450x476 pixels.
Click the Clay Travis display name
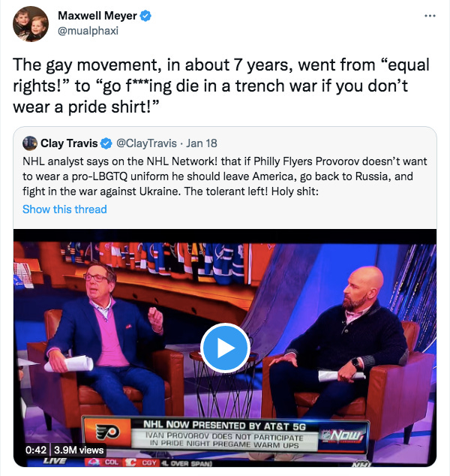pos(69,143)
